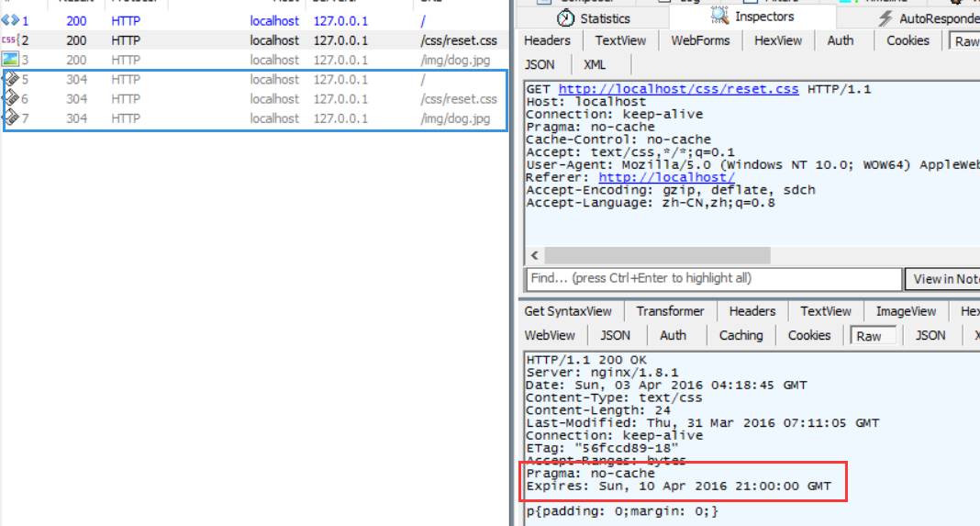980x526 pixels.
Task: Click the Last-Modified response header line
Action: click(x=703, y=423)
